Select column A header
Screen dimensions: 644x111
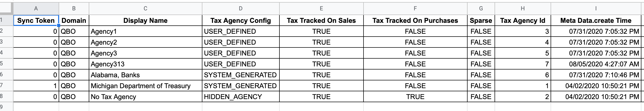pos(36,9)
